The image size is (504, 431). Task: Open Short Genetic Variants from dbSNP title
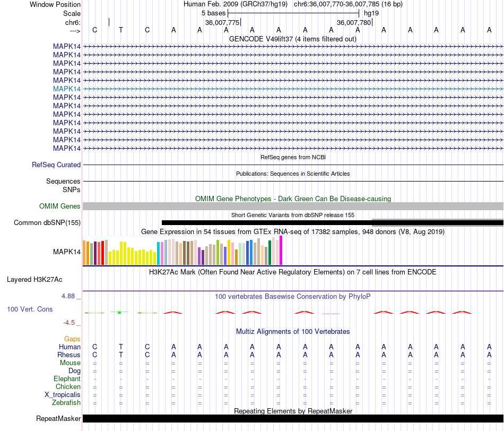tap(293, 215)
